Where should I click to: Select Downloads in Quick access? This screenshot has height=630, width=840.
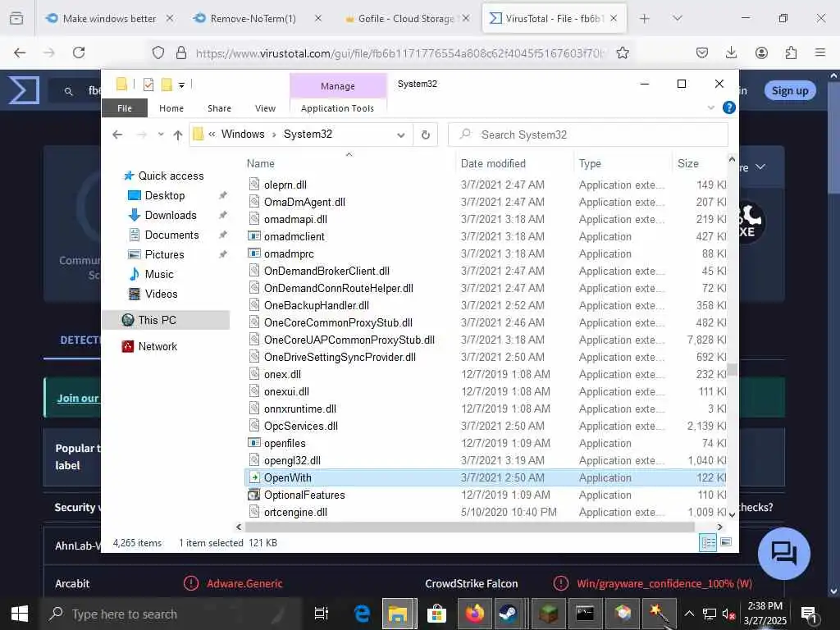(171, 216)
